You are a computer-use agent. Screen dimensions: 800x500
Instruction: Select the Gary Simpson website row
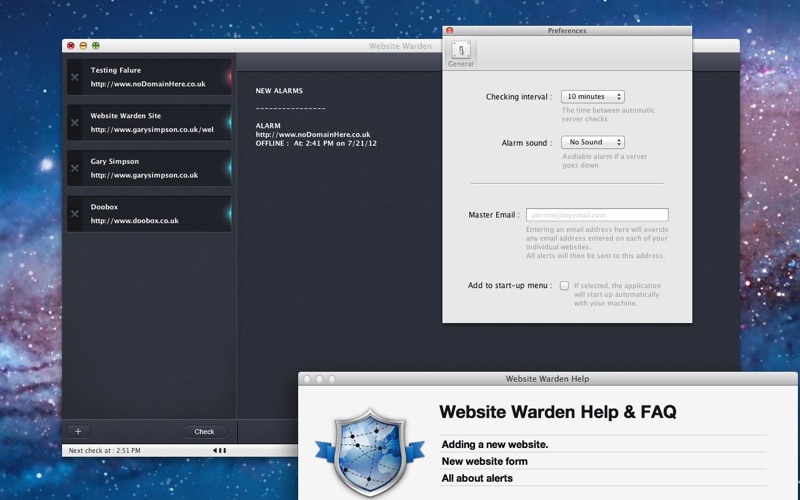point(149,168)
